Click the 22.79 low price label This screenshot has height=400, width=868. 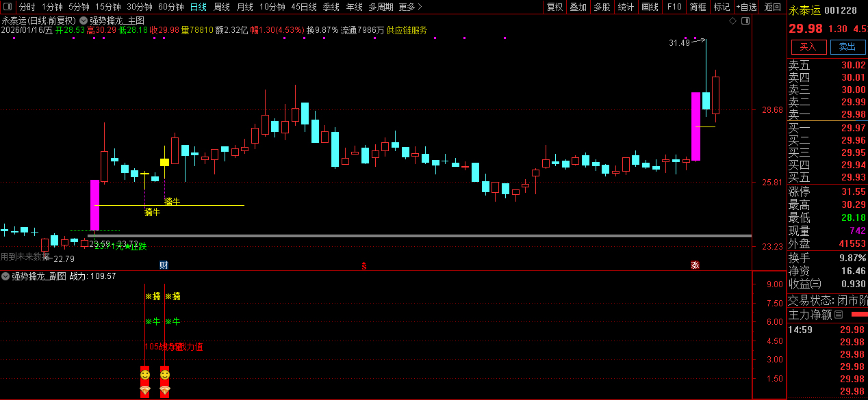[x=64, y=258]
